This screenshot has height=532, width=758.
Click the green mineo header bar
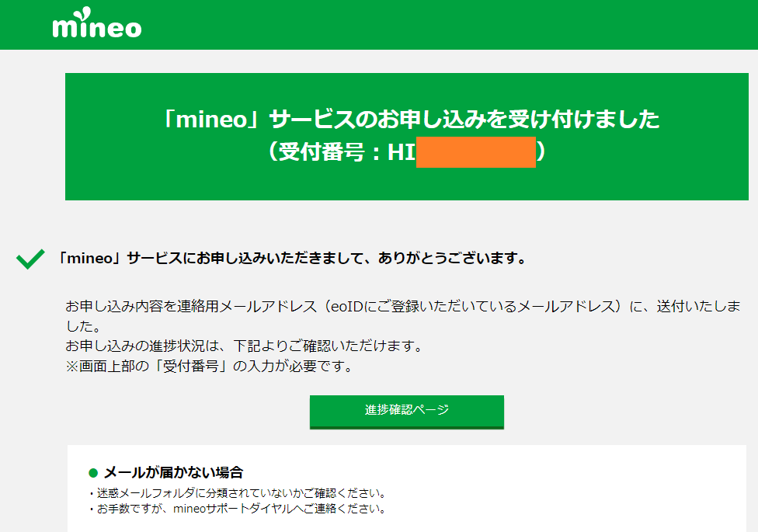click(x=466, y=24)
